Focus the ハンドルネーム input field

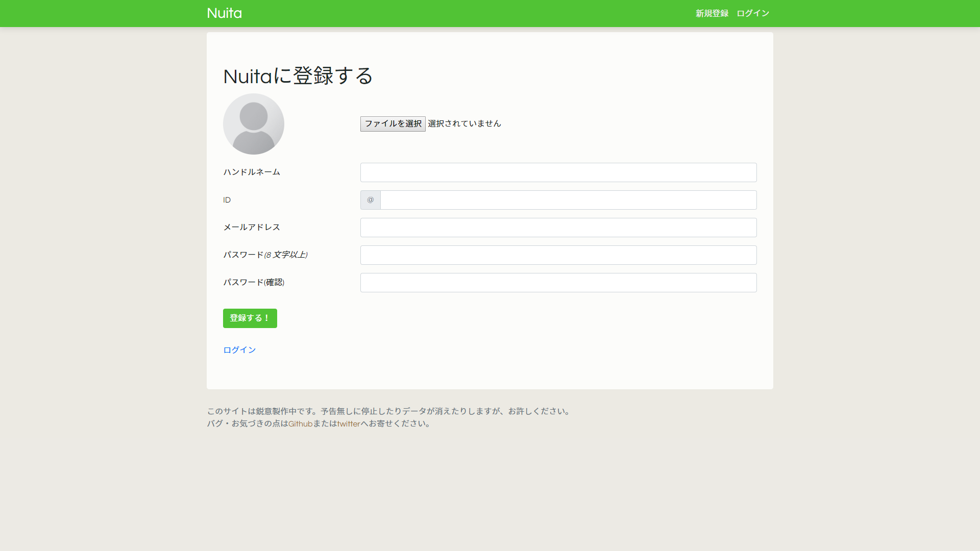tap(558, 172)
